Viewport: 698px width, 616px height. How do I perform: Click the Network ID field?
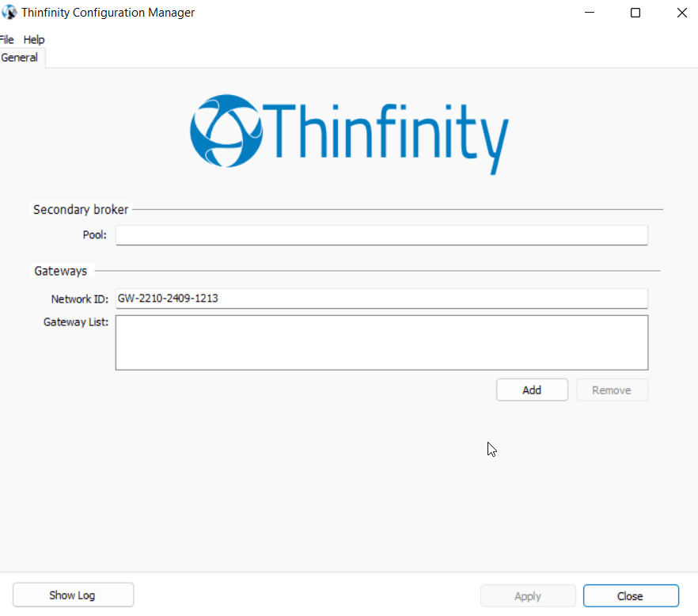[x=381, y=298]
